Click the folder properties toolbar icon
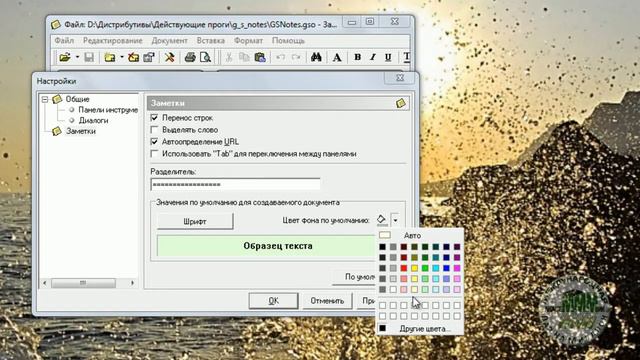Screen dimensions: 640x360 pyautogui.click(x=149, y=57)
